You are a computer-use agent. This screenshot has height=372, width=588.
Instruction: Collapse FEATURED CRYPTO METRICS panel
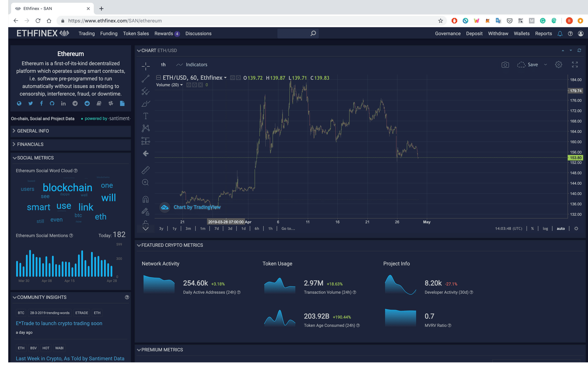coord(139,245)
